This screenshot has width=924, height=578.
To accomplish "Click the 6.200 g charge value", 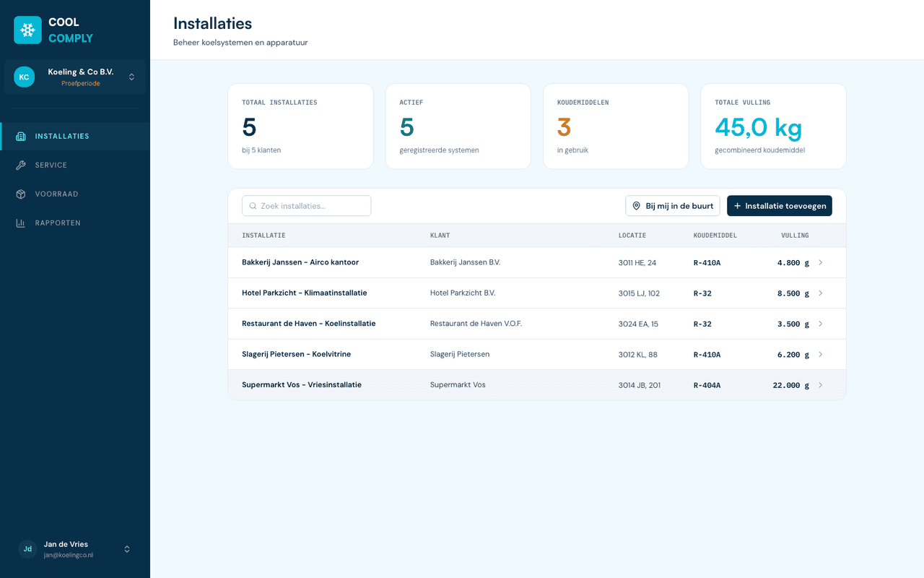I will 793,355.
